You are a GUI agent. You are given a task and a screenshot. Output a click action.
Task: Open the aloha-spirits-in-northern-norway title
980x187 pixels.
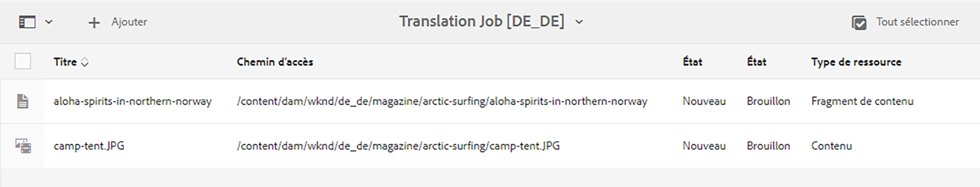click(132, 101)
